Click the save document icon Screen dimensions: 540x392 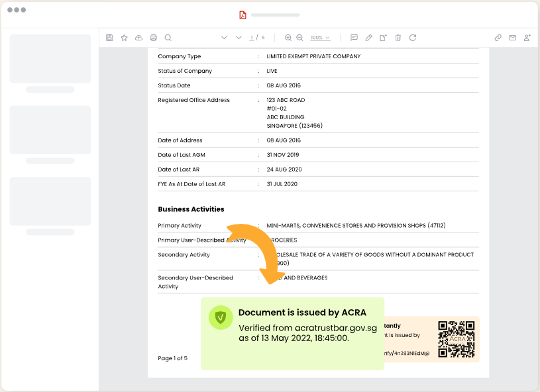tap(109, 38)
